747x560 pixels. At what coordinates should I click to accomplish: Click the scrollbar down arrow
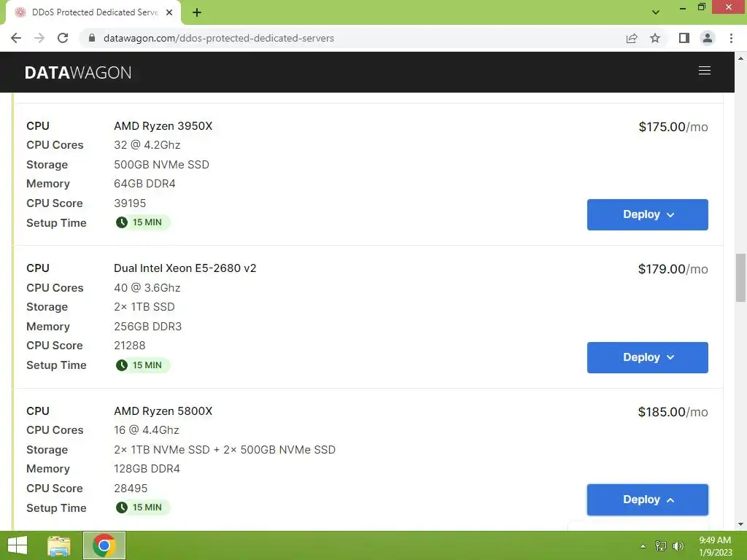click(x=740, y=524)
